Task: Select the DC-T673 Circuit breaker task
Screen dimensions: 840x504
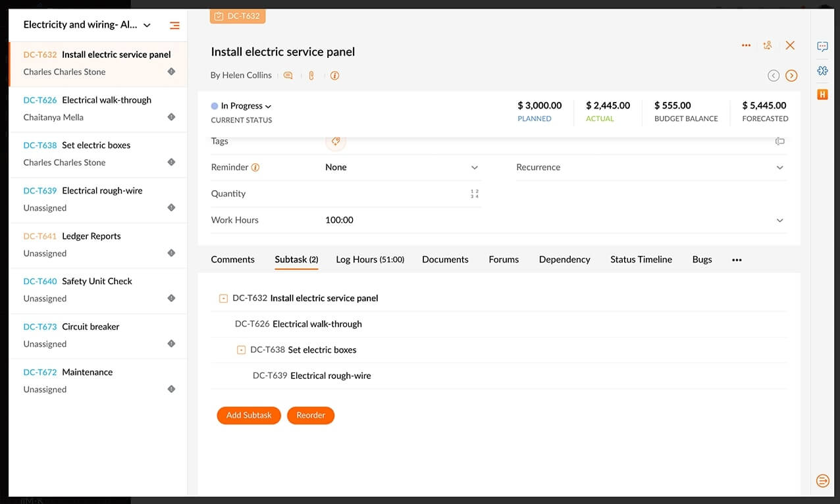Action: click(90, 326)
